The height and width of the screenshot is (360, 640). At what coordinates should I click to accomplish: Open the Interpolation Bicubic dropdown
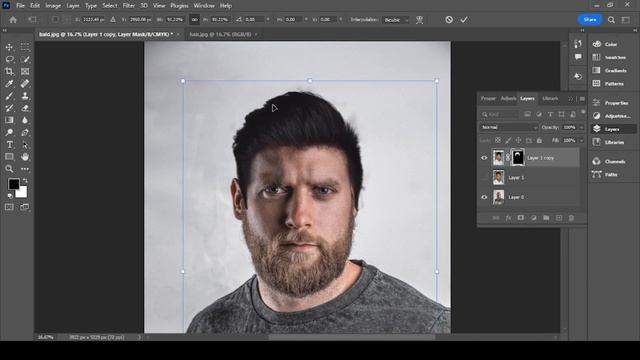[x=396, y=20]
